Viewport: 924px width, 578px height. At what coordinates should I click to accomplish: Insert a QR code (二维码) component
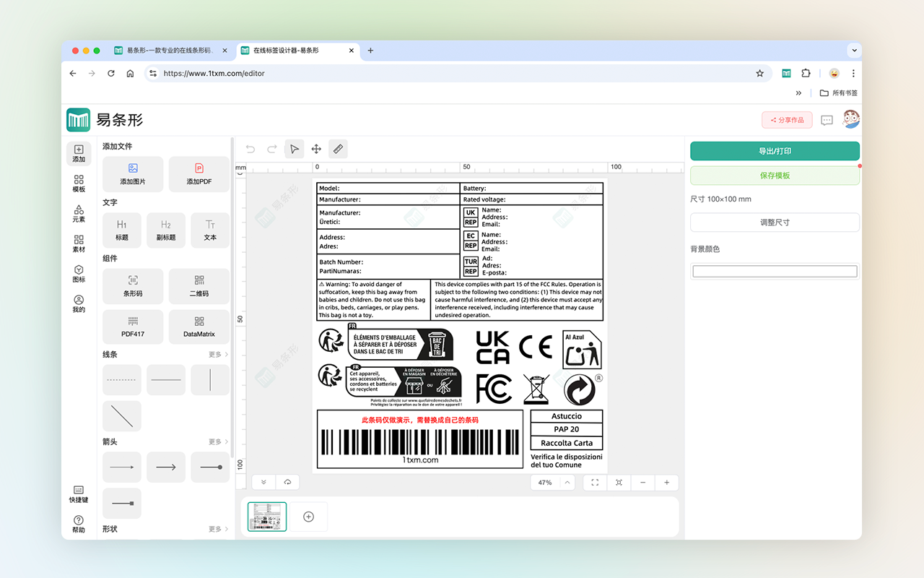[x=199, y=285]
